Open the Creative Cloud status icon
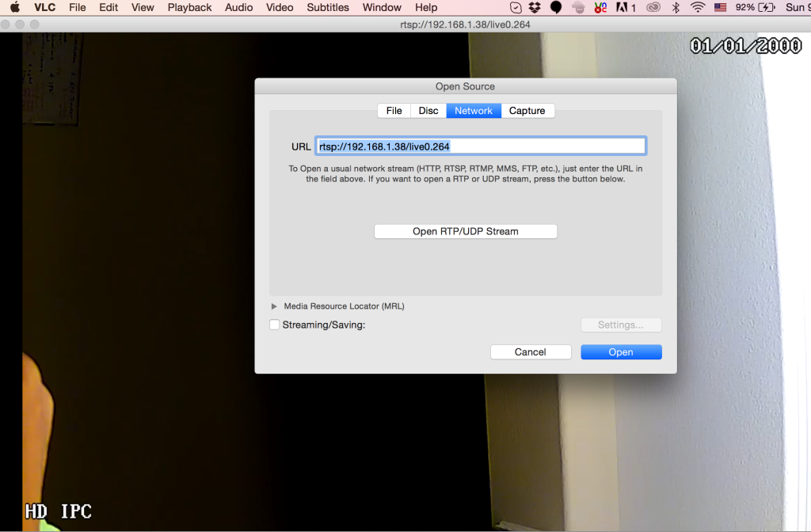 click(x=653, y=7)
